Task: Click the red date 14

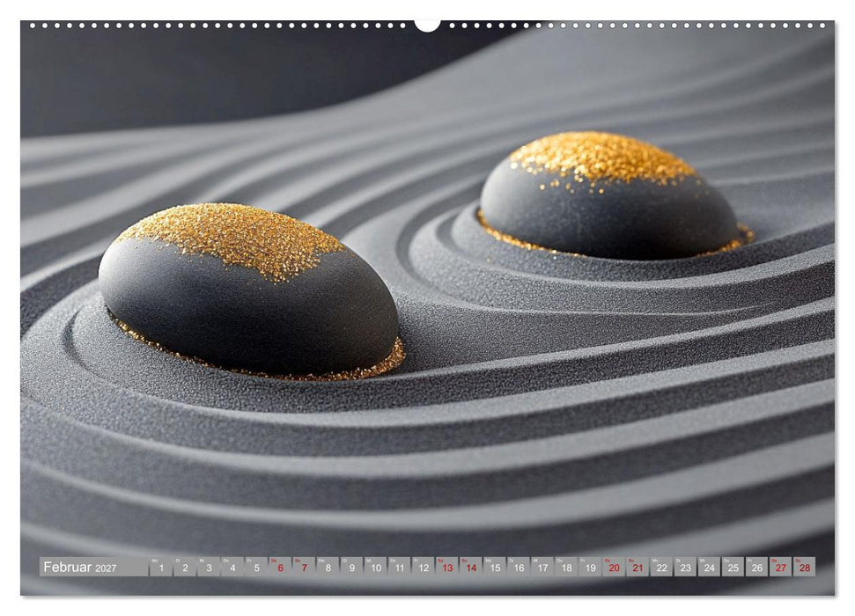Action: click(x=471, y=567)
